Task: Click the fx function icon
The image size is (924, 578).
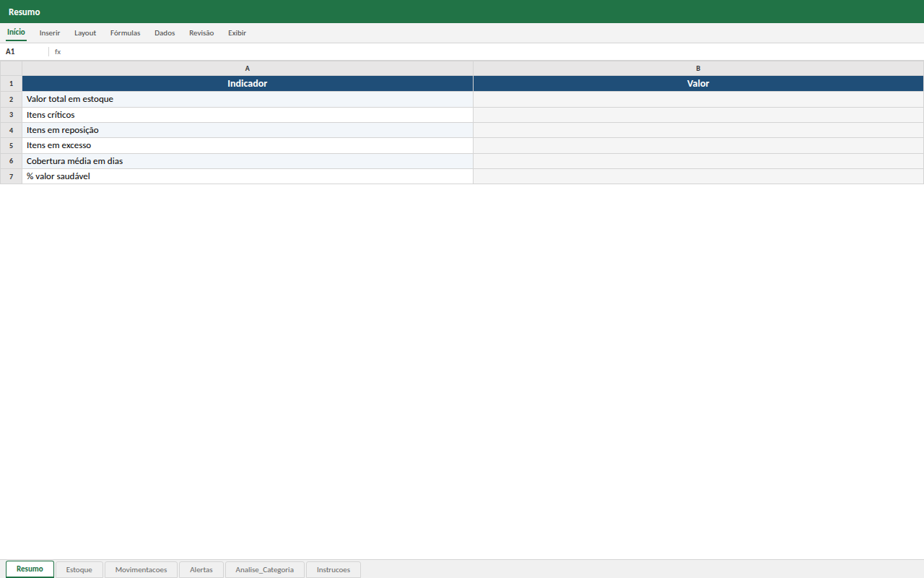Action: (58, 52)
